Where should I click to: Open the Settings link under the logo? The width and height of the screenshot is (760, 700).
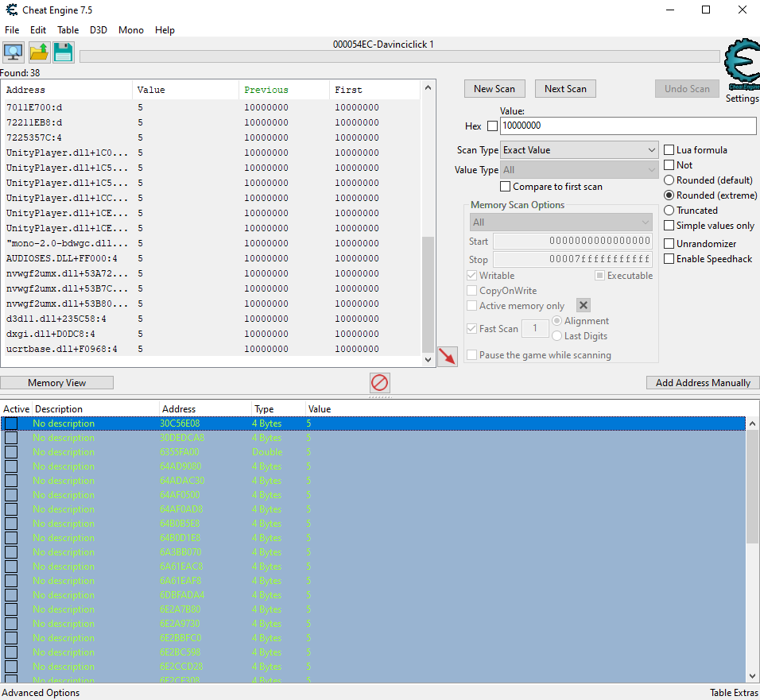coord(741,99)
